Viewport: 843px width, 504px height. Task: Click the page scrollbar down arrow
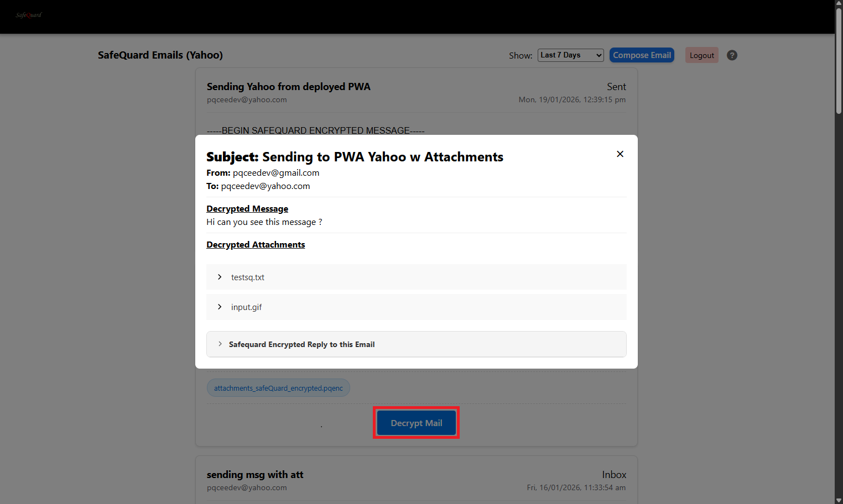click(839, 500)
